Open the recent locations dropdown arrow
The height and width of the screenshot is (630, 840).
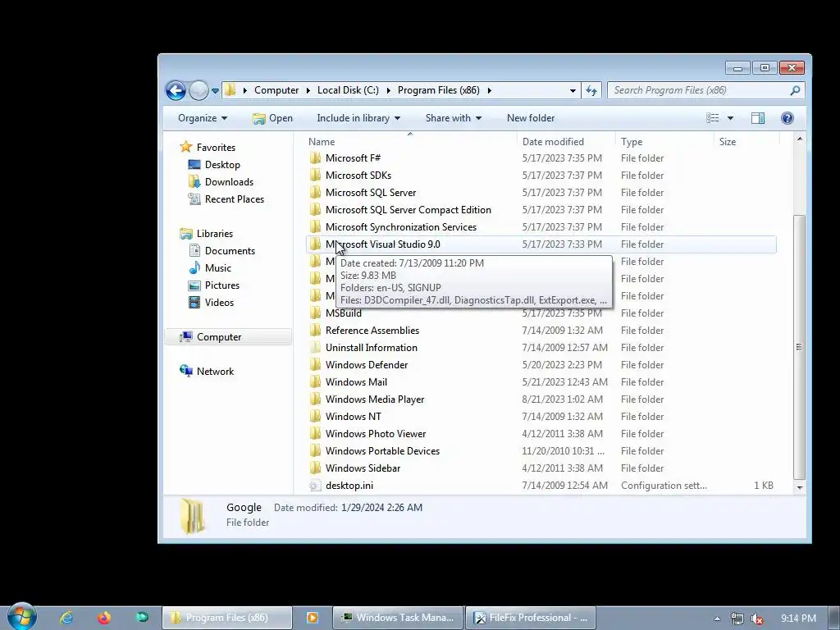click(x=215, y=91)
